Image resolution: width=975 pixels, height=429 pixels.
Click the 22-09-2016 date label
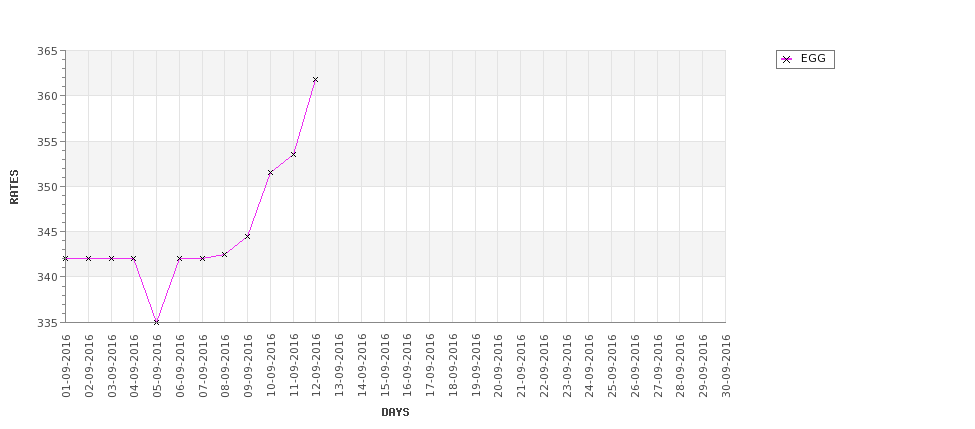(x=543, y=366)
